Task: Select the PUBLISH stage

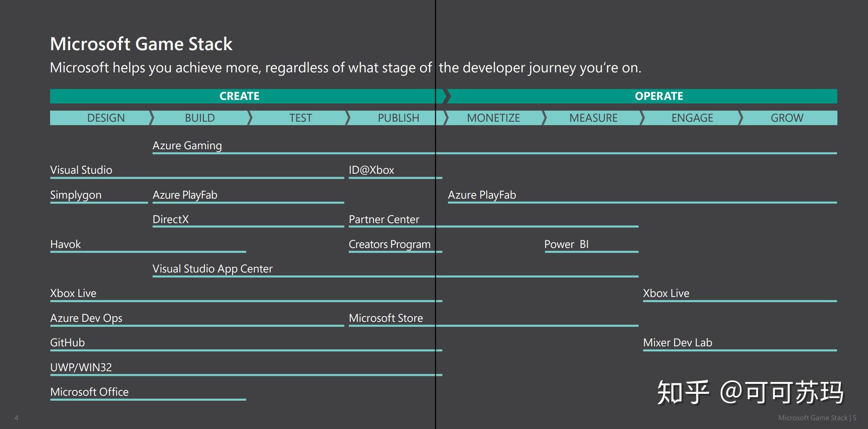Action: (398, 118)
